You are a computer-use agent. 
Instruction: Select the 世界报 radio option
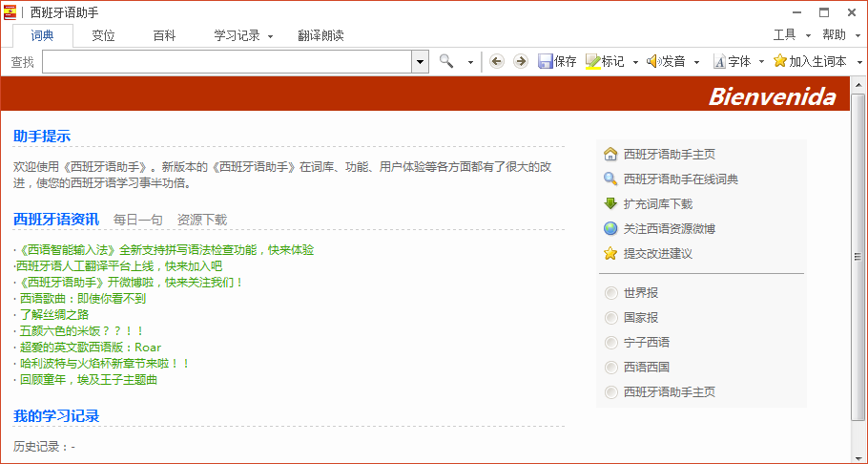[611, 293]
